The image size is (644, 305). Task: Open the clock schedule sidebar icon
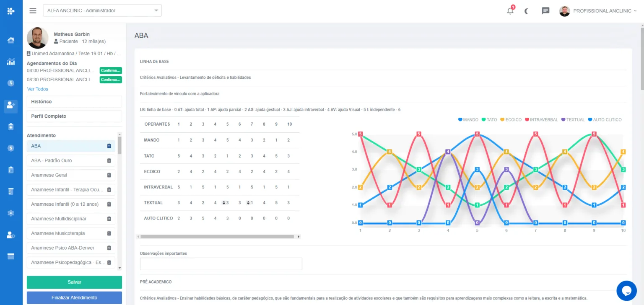point(11,83)
